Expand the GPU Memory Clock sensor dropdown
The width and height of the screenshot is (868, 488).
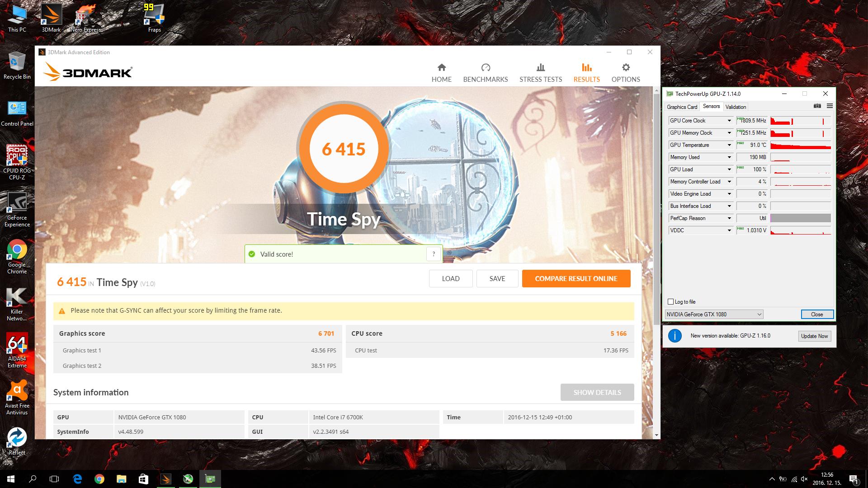[x=729, y=133]
